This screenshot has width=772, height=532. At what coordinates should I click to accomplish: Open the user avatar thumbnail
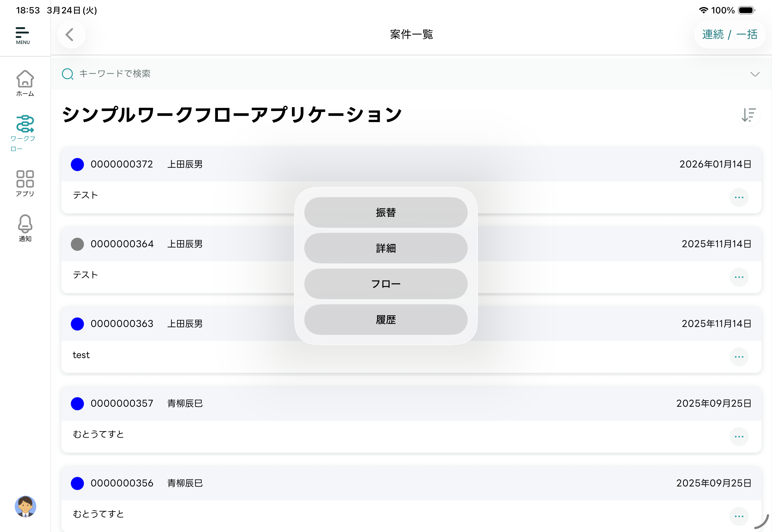[25, 507]
